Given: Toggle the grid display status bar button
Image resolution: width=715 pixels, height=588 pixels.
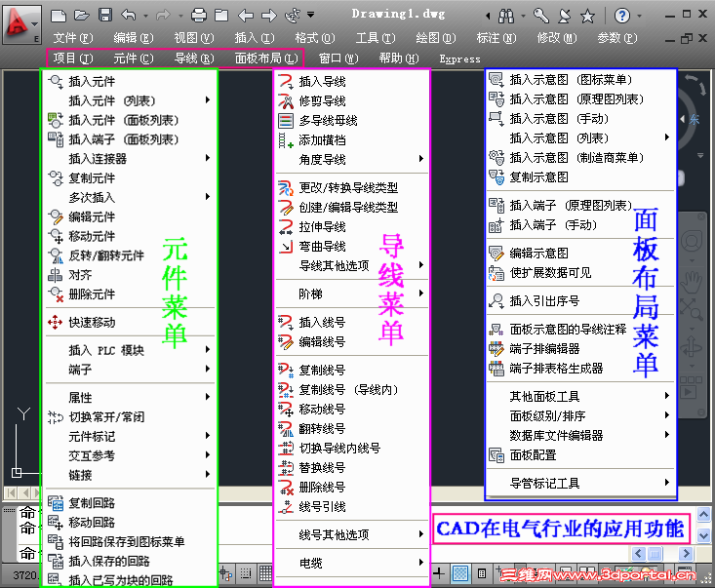Looking at the screenshot, I should 265,573.
